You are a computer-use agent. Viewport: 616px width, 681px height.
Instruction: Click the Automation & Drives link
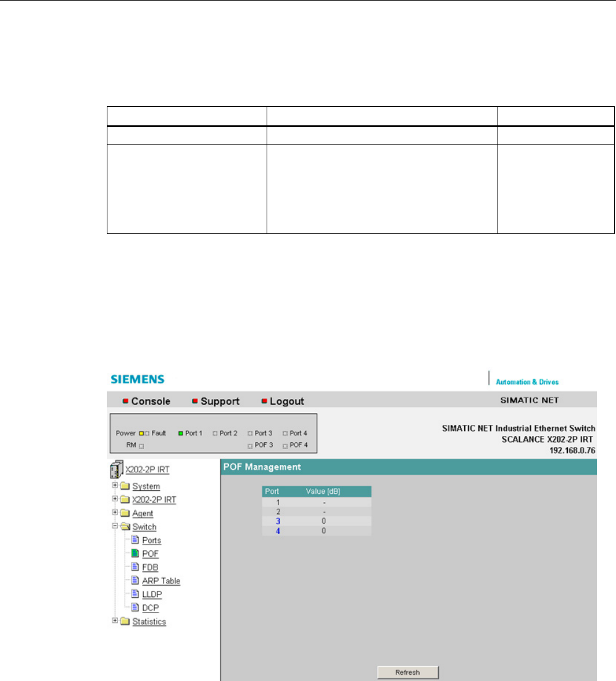(527, 382)
